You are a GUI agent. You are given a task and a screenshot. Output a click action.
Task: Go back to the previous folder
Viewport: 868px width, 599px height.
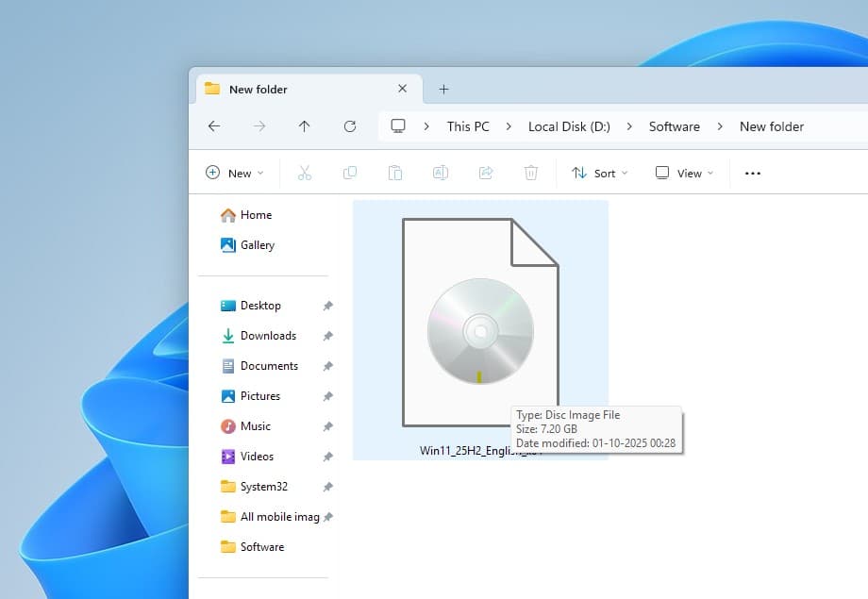[x=214, y=125]
